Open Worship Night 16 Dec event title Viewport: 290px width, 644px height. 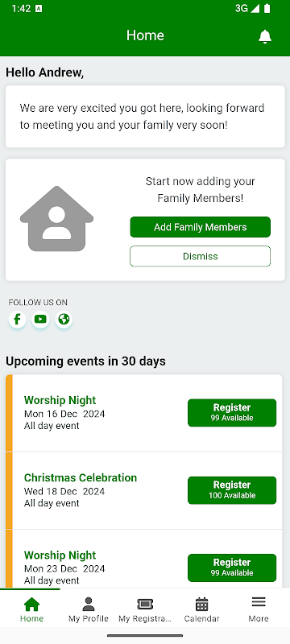pos(60,400)
